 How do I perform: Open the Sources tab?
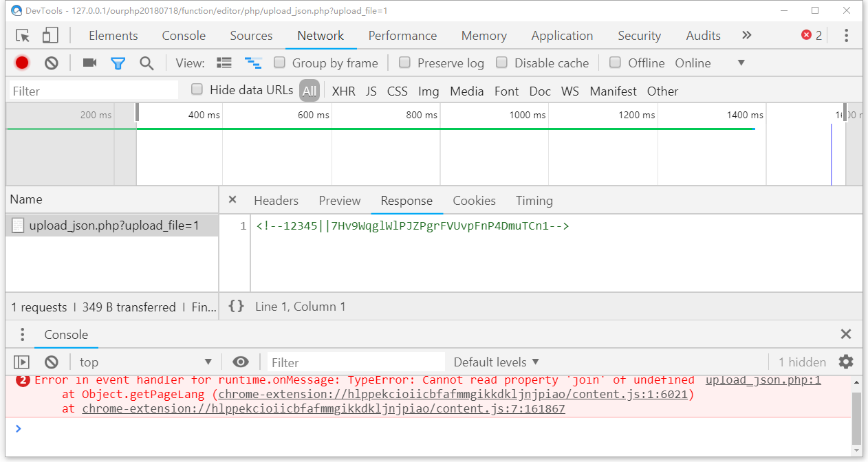251,36
